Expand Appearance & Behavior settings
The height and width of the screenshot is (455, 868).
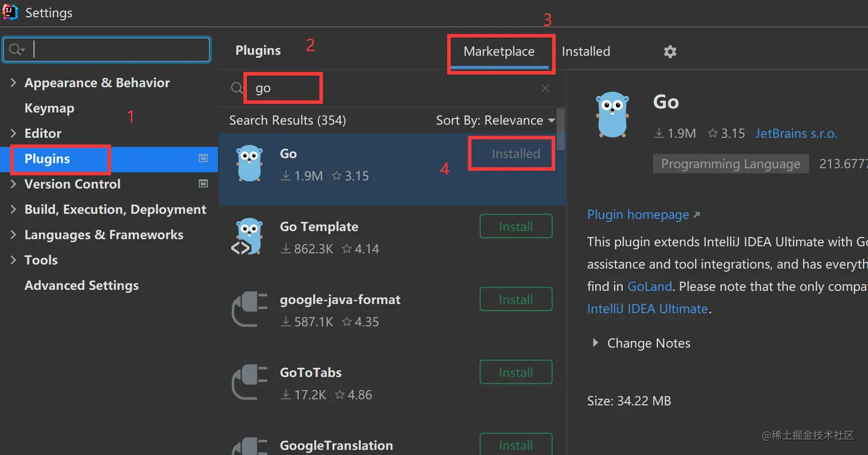point(13,83)
